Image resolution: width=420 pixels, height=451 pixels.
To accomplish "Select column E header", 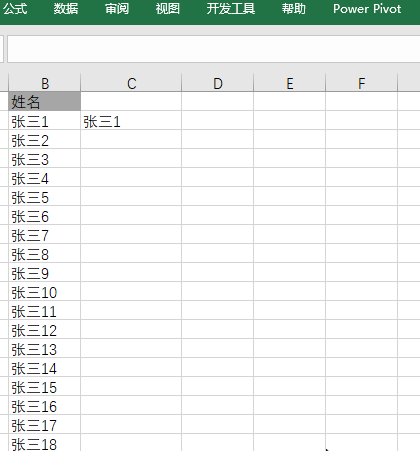I will point(290,83).
